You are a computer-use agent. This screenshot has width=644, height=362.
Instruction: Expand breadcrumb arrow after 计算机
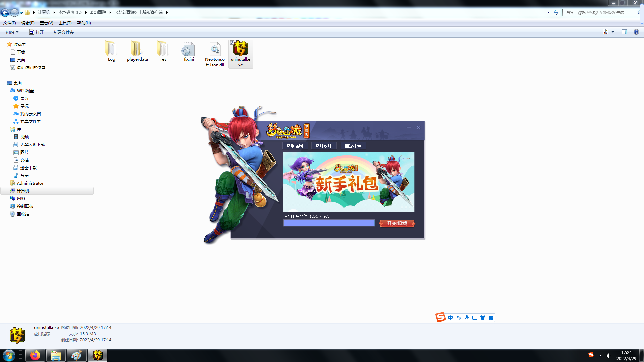[x=54, y=12]
